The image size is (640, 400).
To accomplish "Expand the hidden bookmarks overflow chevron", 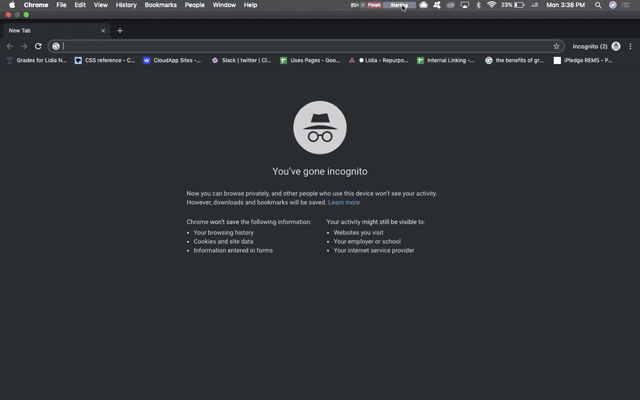I will tap(632, 60).
